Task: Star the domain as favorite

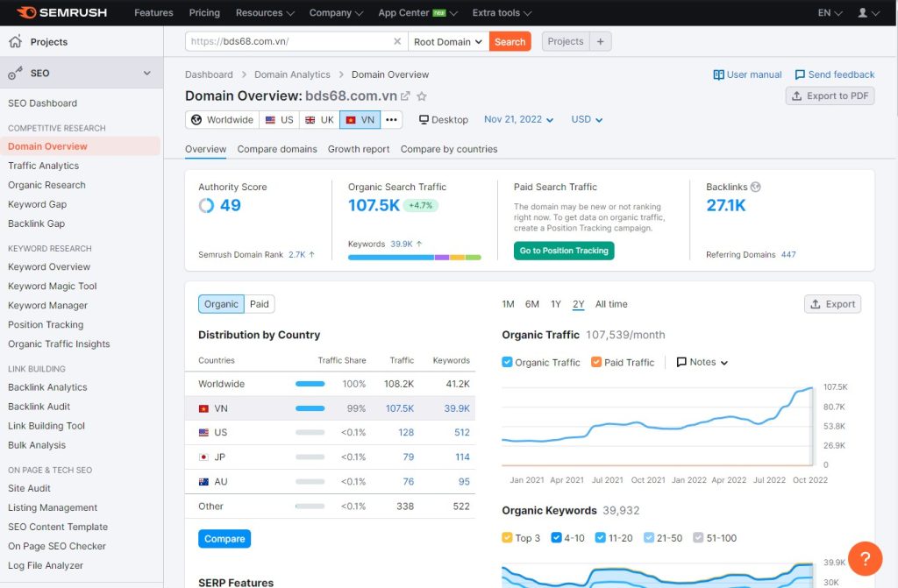Action: 422,96
